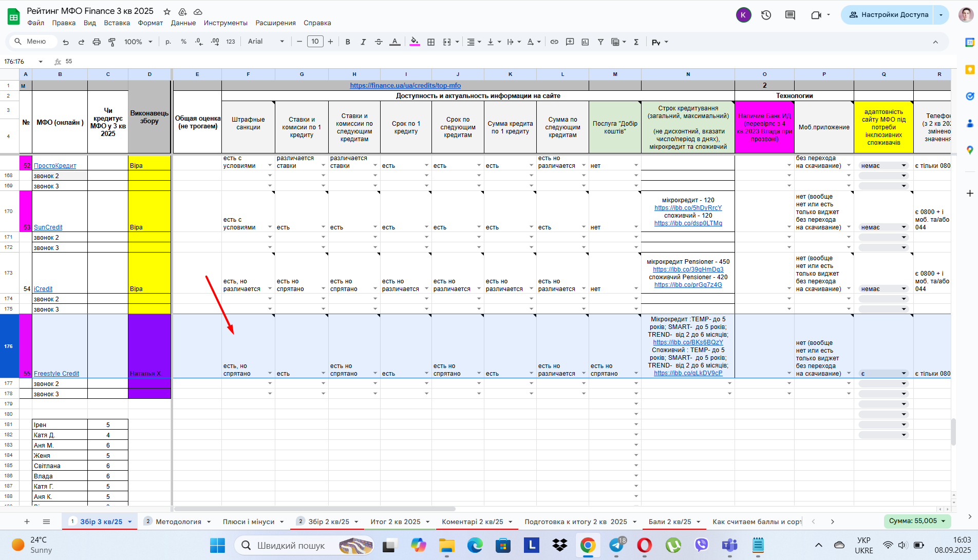The width and height of the screenshot is (978, 560).
Task: Print the spreadsheet with printer icon
Action: (x=97, y=42)
